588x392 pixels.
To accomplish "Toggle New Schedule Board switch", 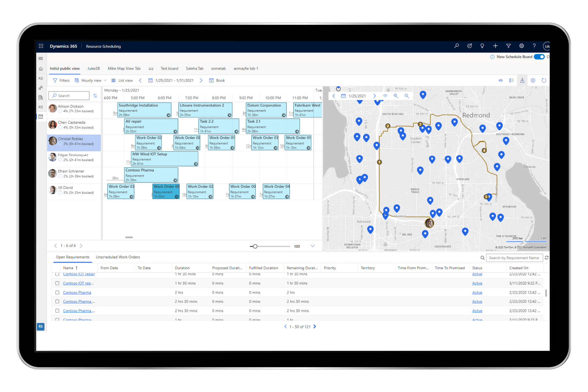I will click(539, 57).
